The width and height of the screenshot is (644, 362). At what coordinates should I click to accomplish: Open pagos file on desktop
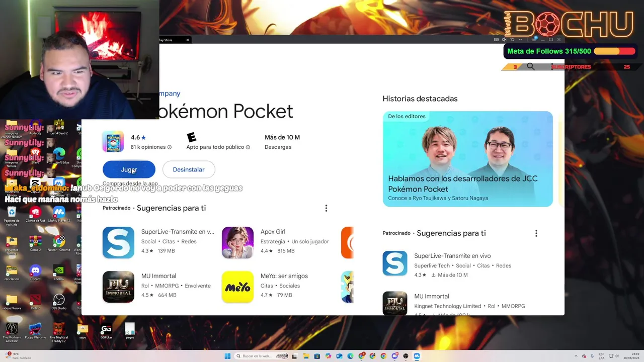click(130, 331)
